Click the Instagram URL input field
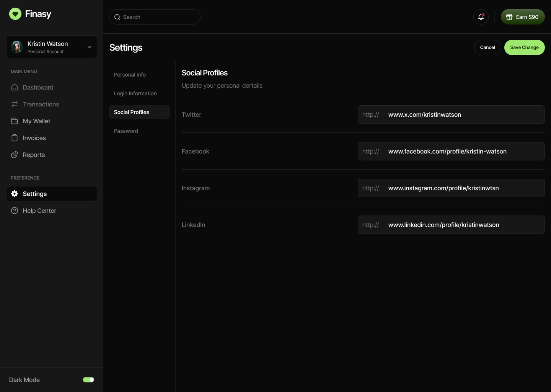 pyautogui.click(x=464, y=188)
